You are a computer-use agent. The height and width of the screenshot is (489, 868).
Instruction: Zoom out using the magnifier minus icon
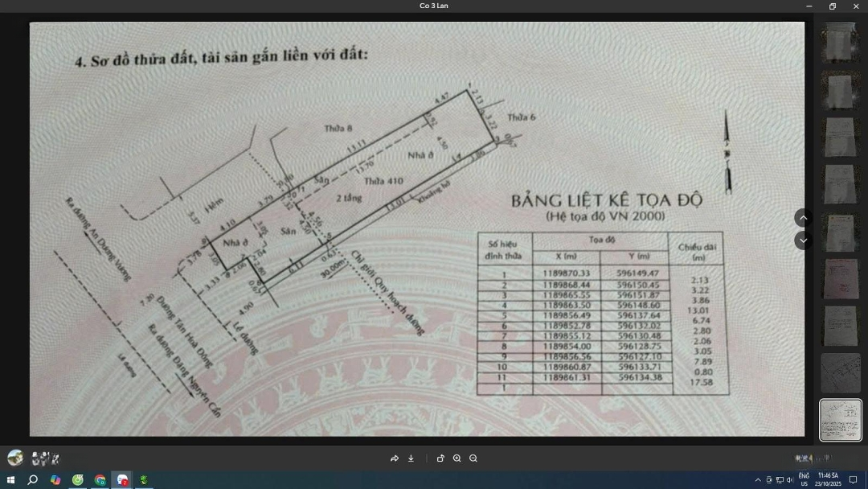pos(473,458)
